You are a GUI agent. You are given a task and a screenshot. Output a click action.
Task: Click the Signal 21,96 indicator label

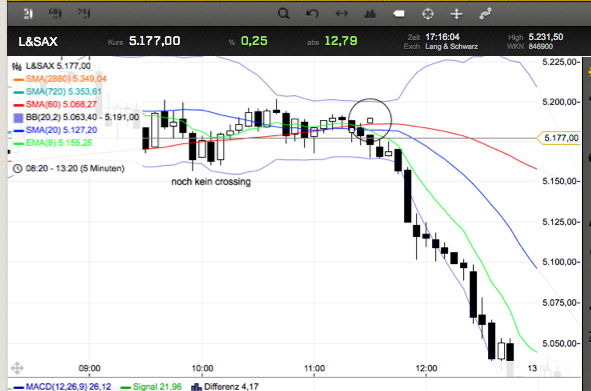[x=157, y=387]
